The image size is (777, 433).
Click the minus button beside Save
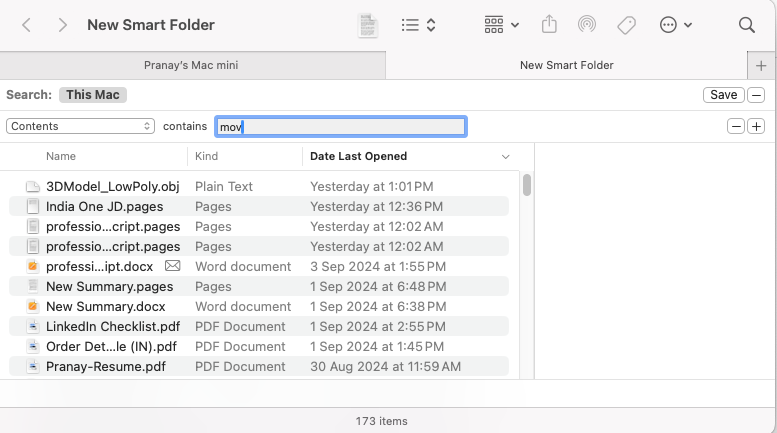tap(756, 95)
